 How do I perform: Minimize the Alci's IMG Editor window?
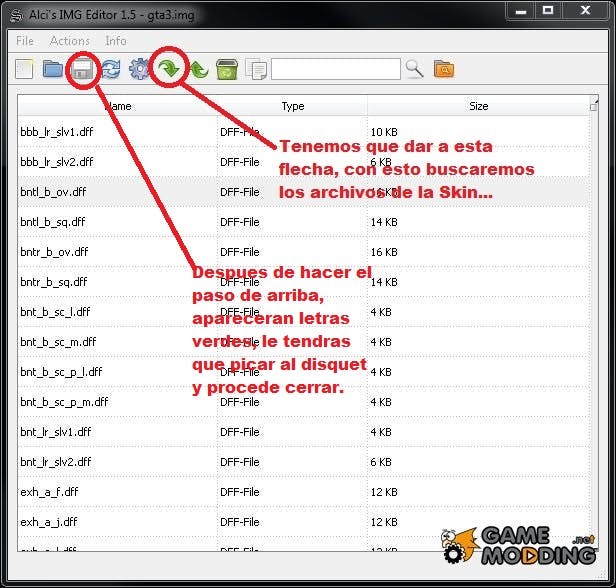(x=521, y=11)
